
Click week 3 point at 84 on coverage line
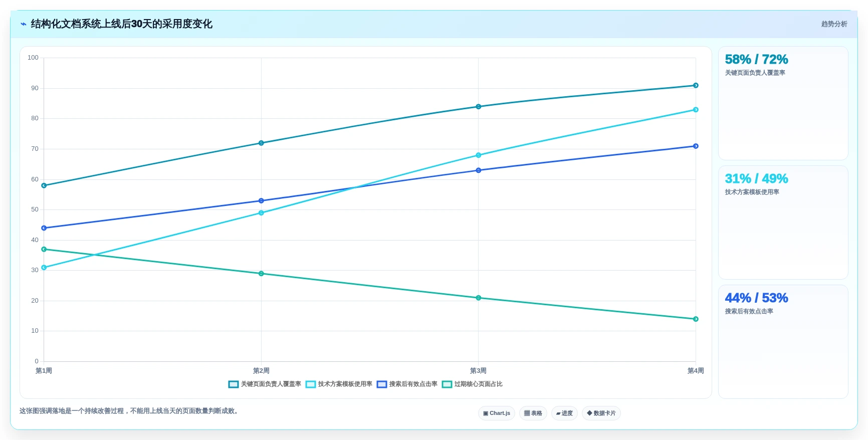478,107
